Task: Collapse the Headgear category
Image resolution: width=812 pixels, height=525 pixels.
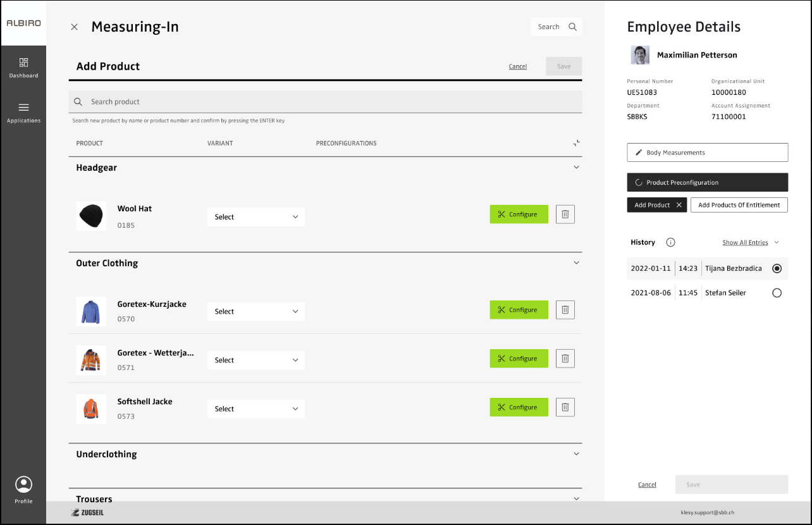Action: tap(576, 168)
